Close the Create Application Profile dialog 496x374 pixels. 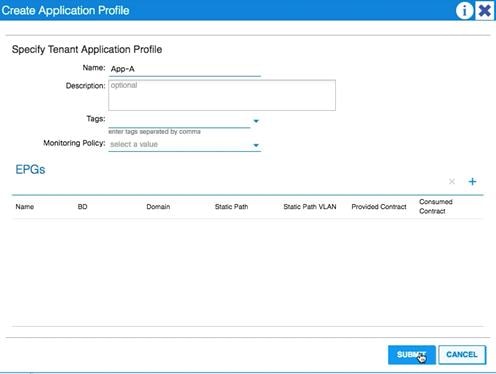(x=484, y=10)
